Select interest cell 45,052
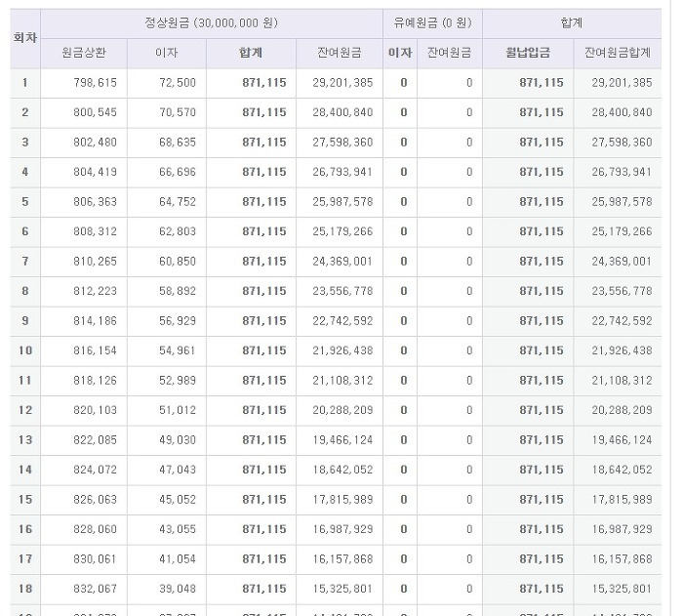Viewport: 683px width, 616px height. [x=178, y=500]
